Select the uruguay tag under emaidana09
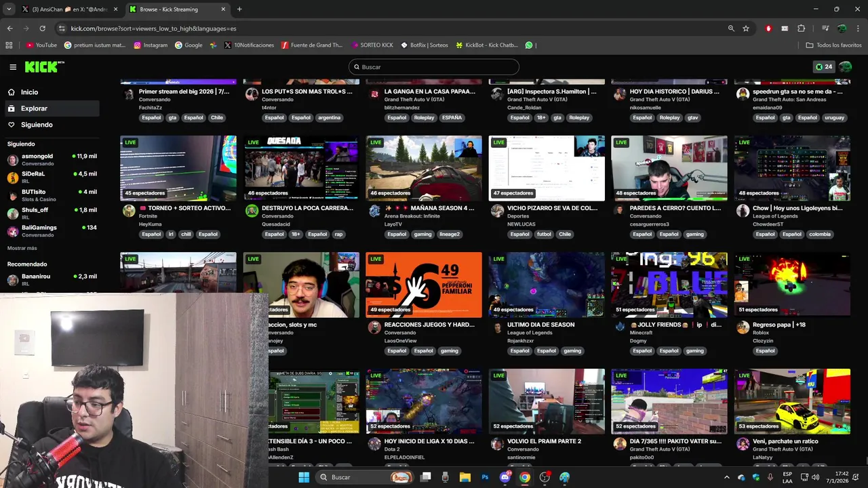Image resolution: width=868 pixels, height=488 pixels. [x=834, y=118]
